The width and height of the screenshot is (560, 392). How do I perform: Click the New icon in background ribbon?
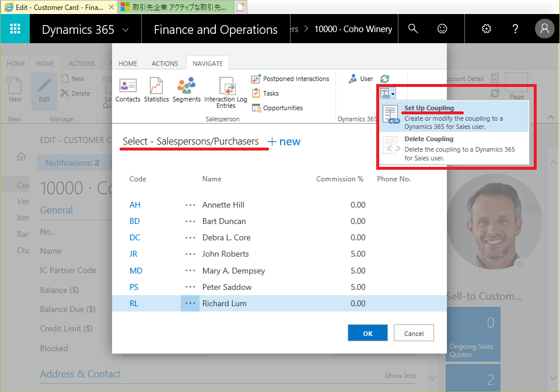[15, 89]
